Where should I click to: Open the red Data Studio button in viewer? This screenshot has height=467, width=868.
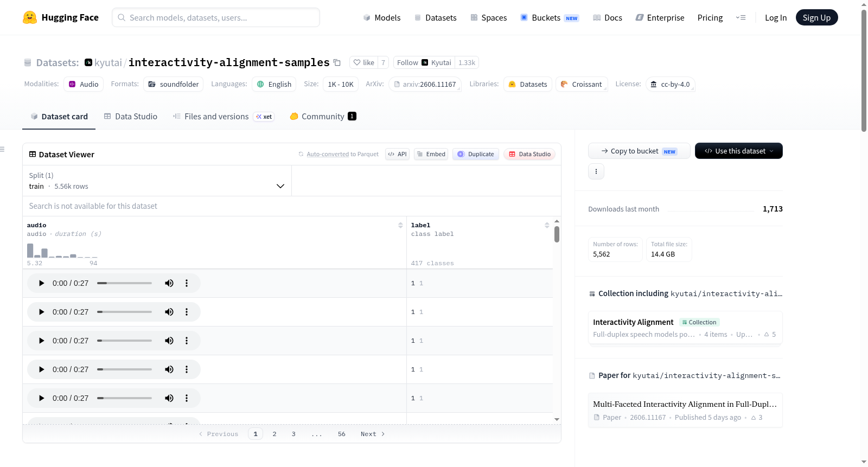click(x=529, y=154)
